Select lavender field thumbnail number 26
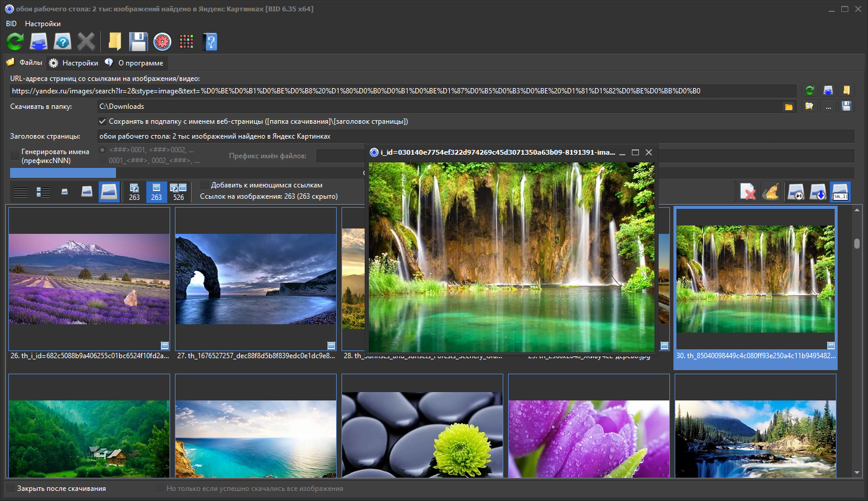 coord(89,279)
